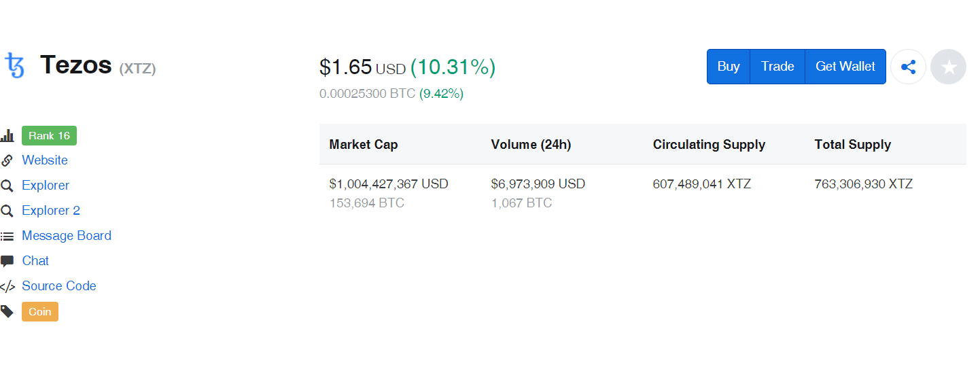Image resolution: width=980 pixels, height=365 pixels.
Task: Select the Trade button
Action: point(777,67)
